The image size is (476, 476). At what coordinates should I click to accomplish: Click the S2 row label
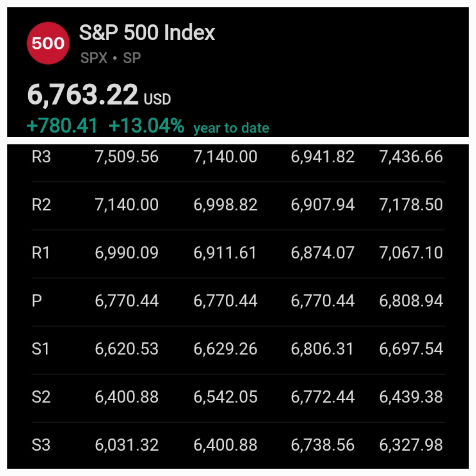tap(41, 397)
